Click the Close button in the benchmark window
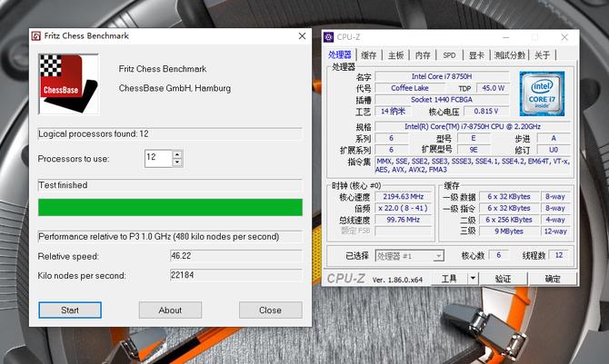Image resolution: width=609 pixels, height=364 pixels. tap(270, 310)
